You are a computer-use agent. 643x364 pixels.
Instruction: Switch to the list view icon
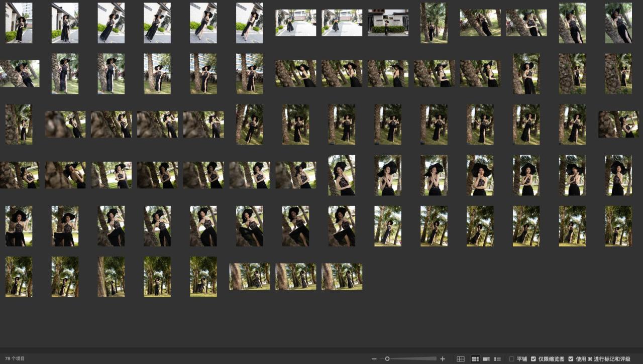(x=497, y=359)
